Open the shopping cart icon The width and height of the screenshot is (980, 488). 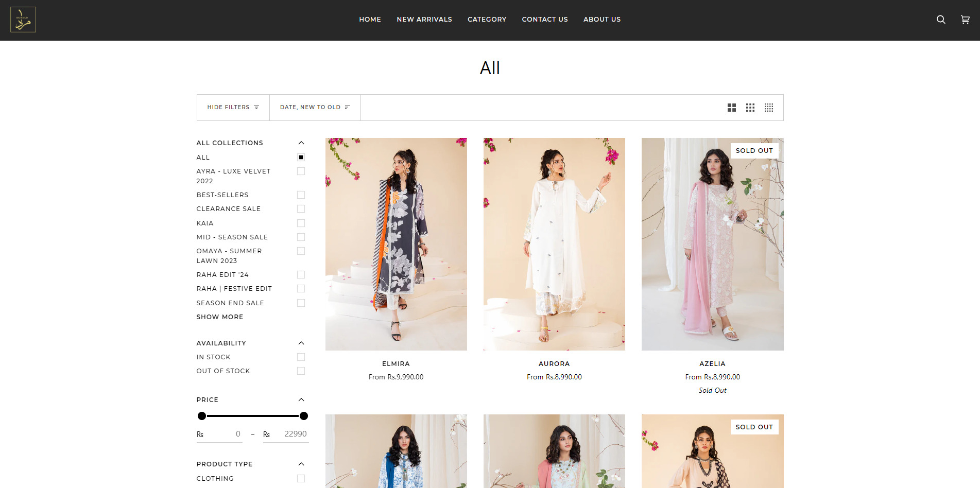click(965, 20)
